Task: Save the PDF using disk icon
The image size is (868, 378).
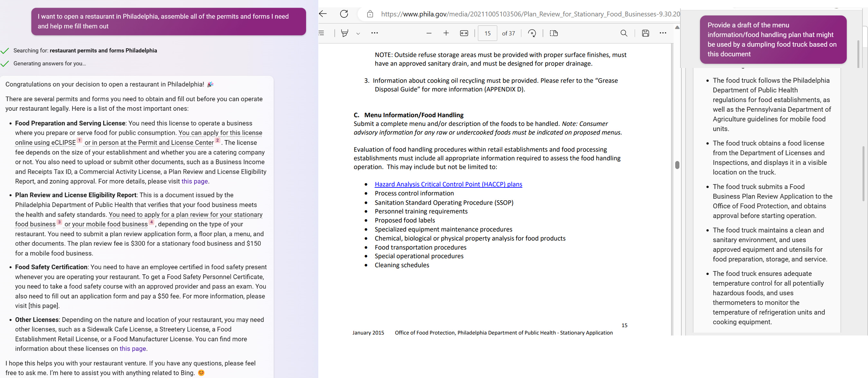Action: coord(645,33)
